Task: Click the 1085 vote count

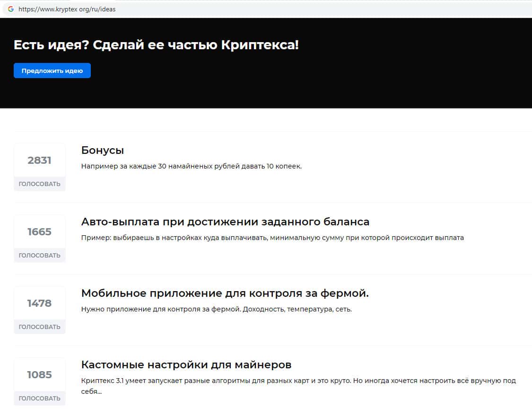Action: click(39, 374)
